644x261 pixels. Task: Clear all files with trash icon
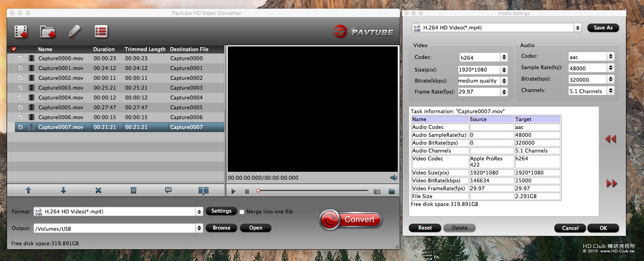tap(133, 190)
